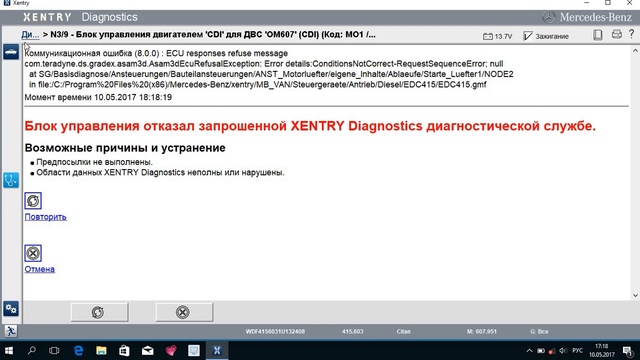Open Task View on the taskbar
Screen dimensions: 640x360
pyautogui.click(x=54, y=351)
